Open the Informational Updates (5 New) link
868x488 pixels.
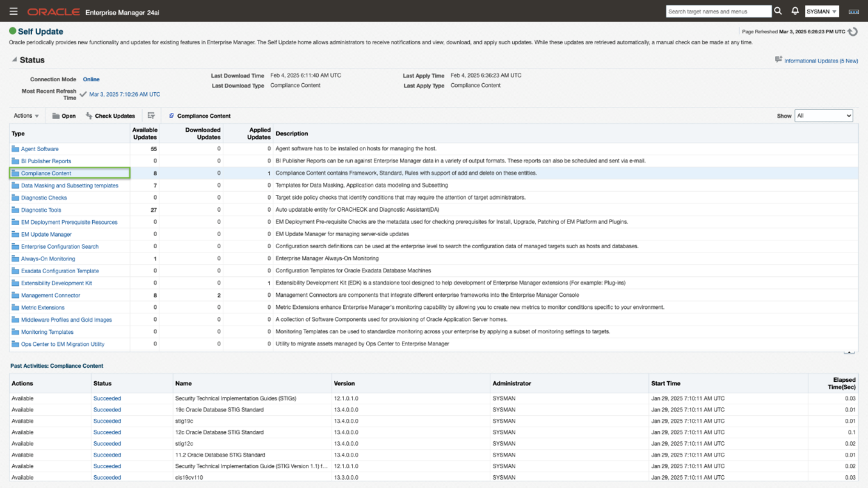(x=821, y=61)
